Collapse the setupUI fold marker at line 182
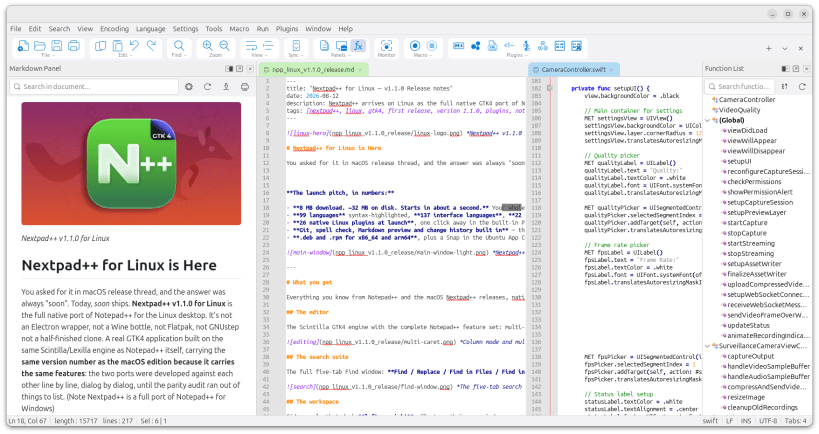 549,88
